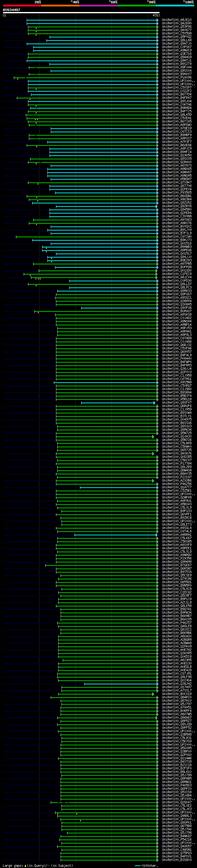Click the cyan ~100% identity legend segment
The height and width of the screenshot is (868, 197).
(x=175, y=6)
